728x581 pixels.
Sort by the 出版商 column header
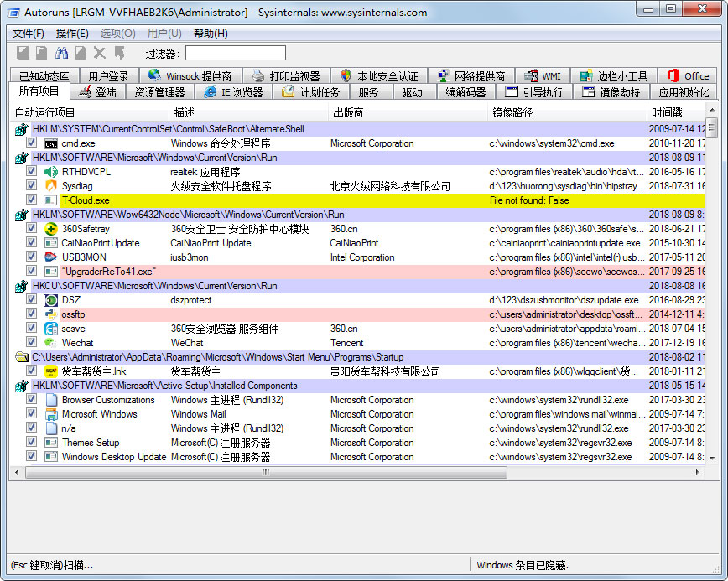[x=348, y=112]
